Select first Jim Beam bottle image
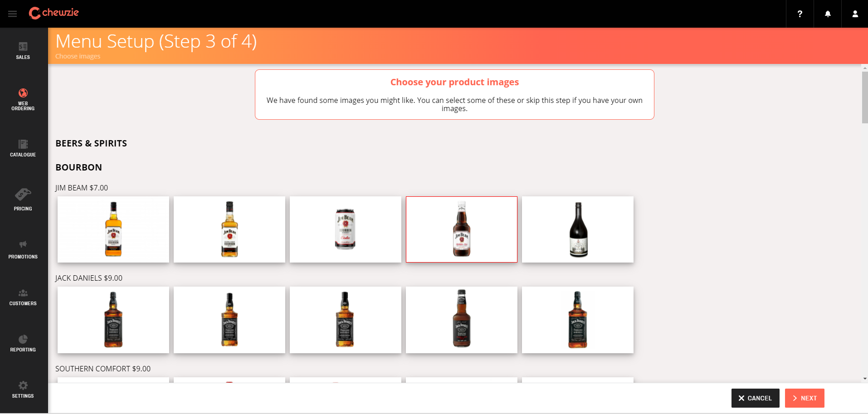The width and height of the screenshot is (868, 414). [113, 229]
